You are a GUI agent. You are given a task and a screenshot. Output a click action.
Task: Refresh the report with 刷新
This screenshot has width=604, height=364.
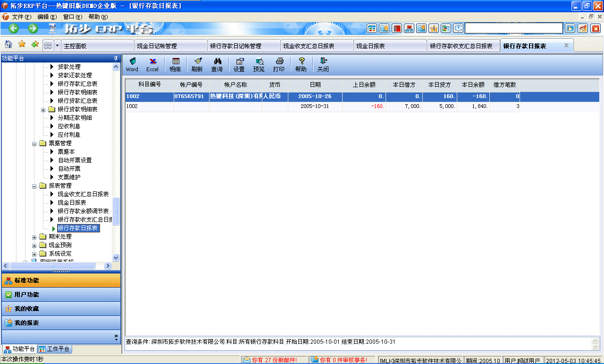(x=196, y=64)
